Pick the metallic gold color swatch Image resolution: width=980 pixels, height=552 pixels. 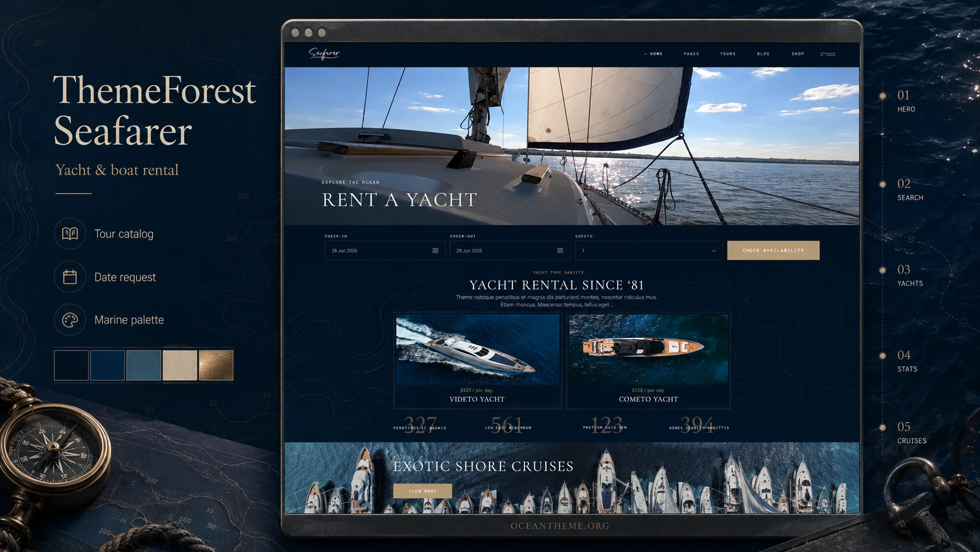tap(216, 365)
